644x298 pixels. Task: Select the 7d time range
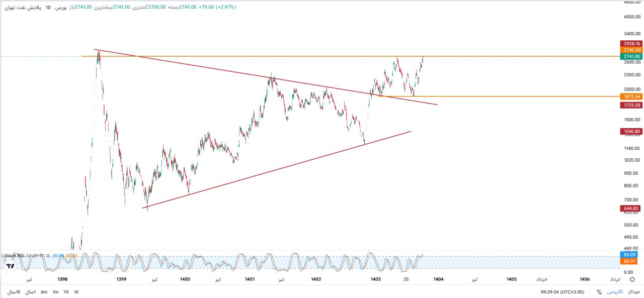tap(66, 292)
